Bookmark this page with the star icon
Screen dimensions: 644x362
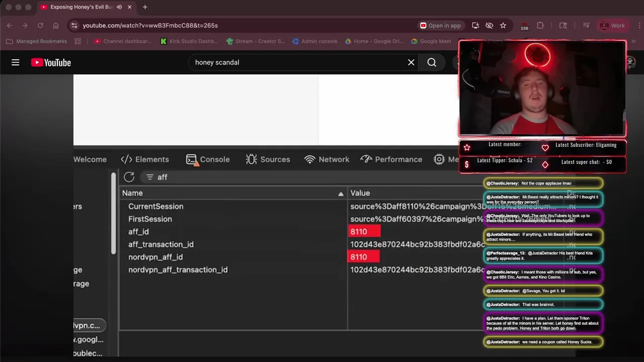tap(503, 25)
